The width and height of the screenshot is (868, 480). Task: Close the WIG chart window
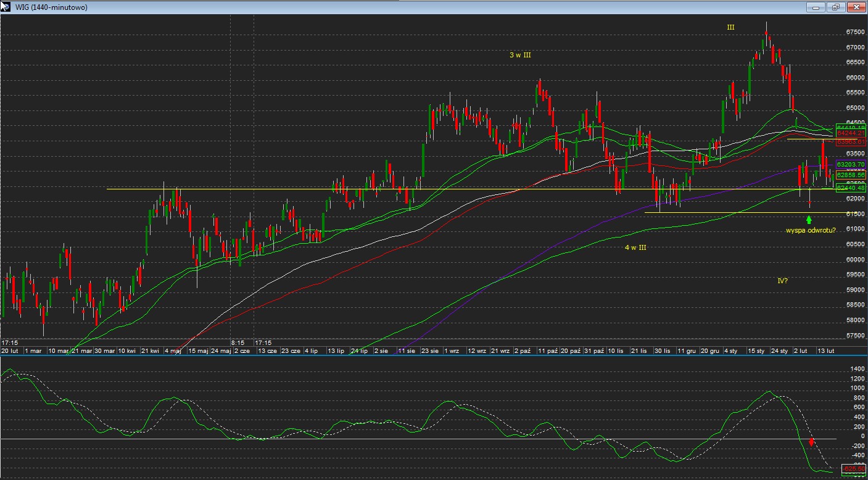coord(856,7)
